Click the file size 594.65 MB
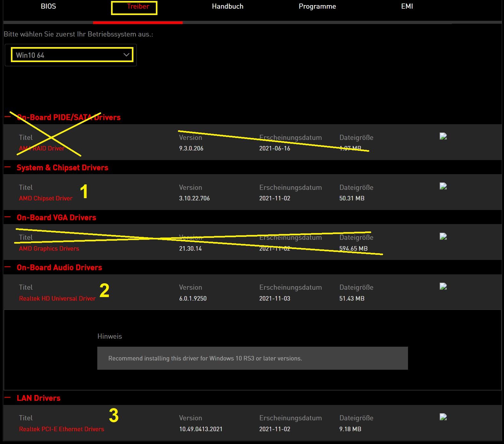This screenshot has height=444, width=504. point(353,248)
